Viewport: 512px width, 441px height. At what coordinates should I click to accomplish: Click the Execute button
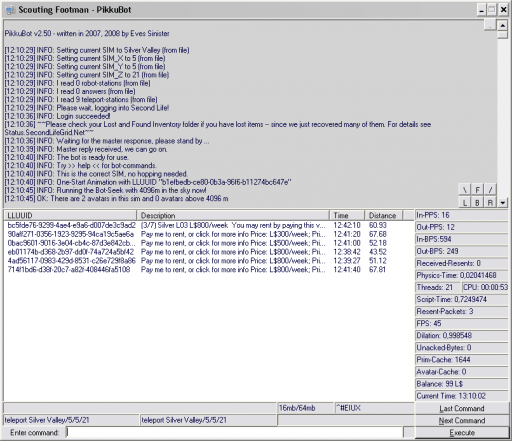coord(462,432)
